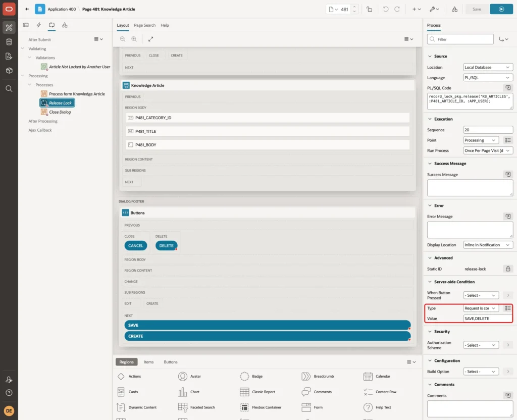Image resolution: width=517 pixels, height=420 pixels.
Task: Open PL/SQL Code editor popup icon
Action: coord(508,88)
